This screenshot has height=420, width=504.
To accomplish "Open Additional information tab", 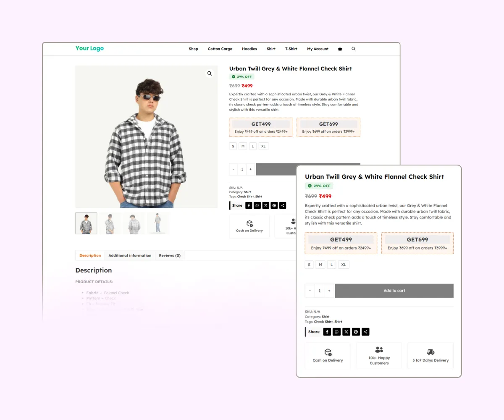I will click(x=130, y=255).
